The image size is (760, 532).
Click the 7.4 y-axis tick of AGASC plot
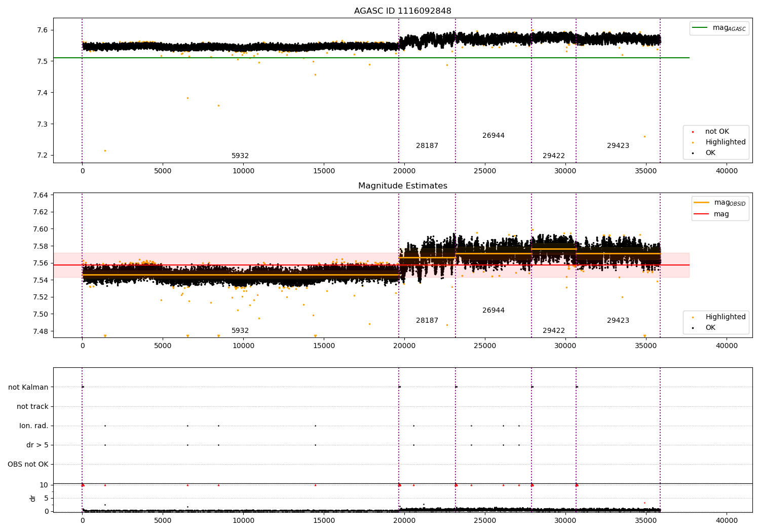42,93
